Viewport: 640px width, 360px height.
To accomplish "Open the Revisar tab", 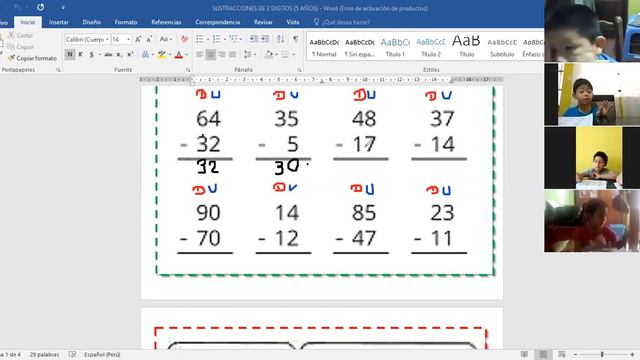I will click(263, 22).
